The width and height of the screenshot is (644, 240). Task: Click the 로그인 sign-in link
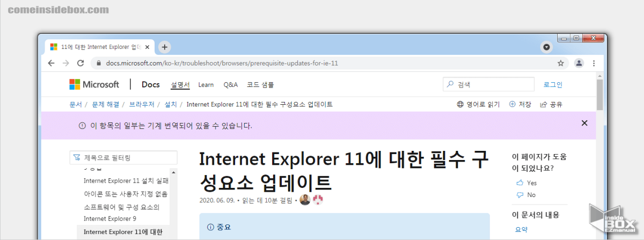coord(553,85)
